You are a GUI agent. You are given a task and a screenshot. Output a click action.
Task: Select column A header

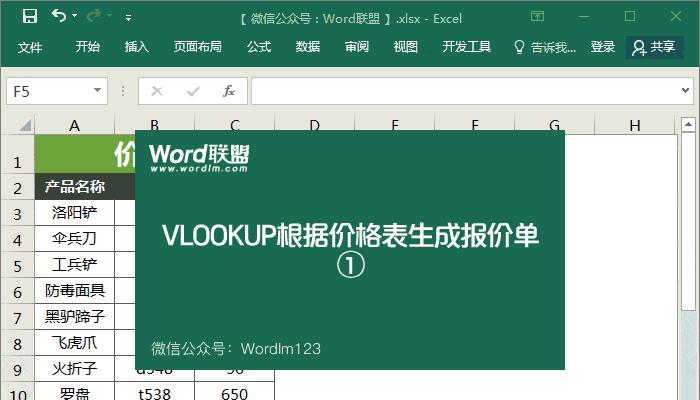tap(75, 125)
